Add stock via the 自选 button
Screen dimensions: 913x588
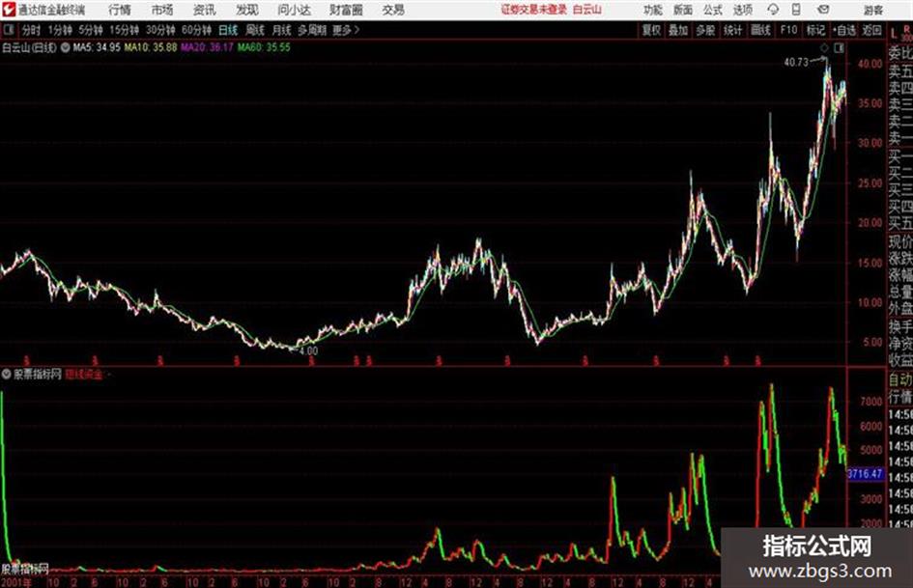coord(844,30)
